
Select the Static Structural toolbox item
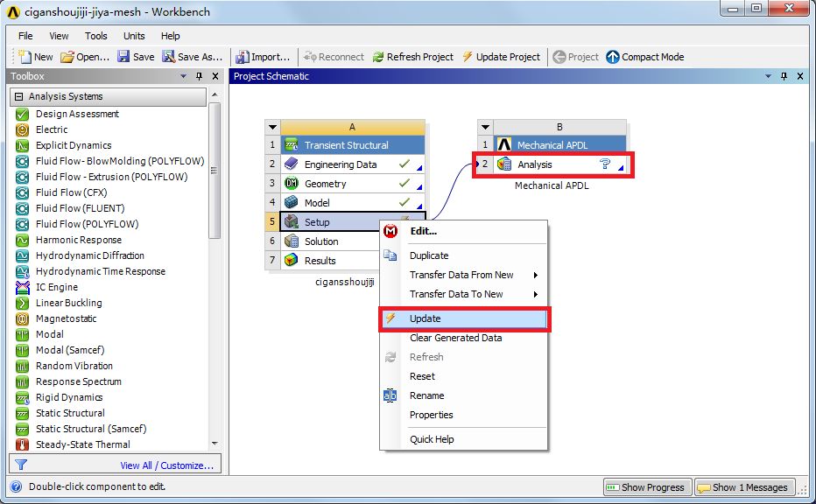point(70,413)
